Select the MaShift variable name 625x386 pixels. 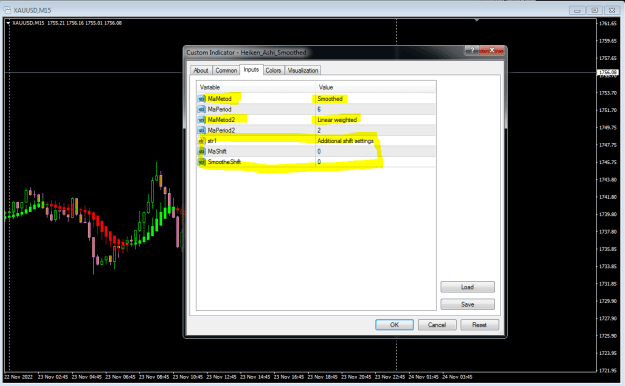(x=217, y=151)
